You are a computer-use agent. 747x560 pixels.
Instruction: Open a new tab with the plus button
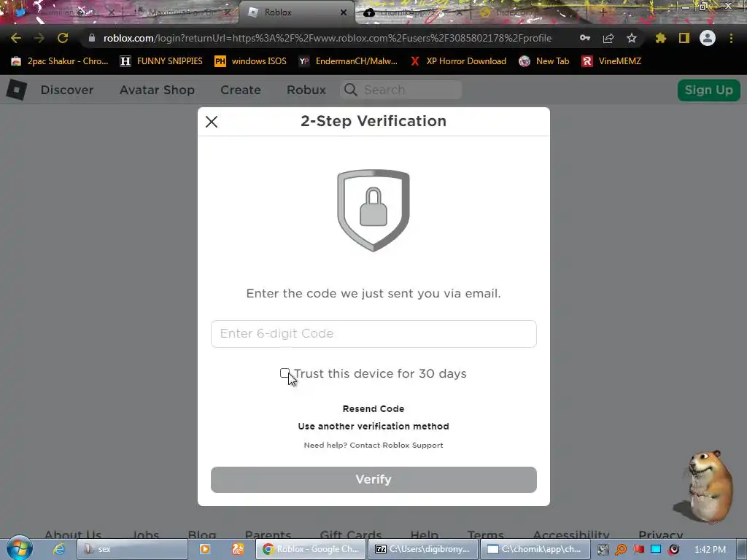click(603, 12)
